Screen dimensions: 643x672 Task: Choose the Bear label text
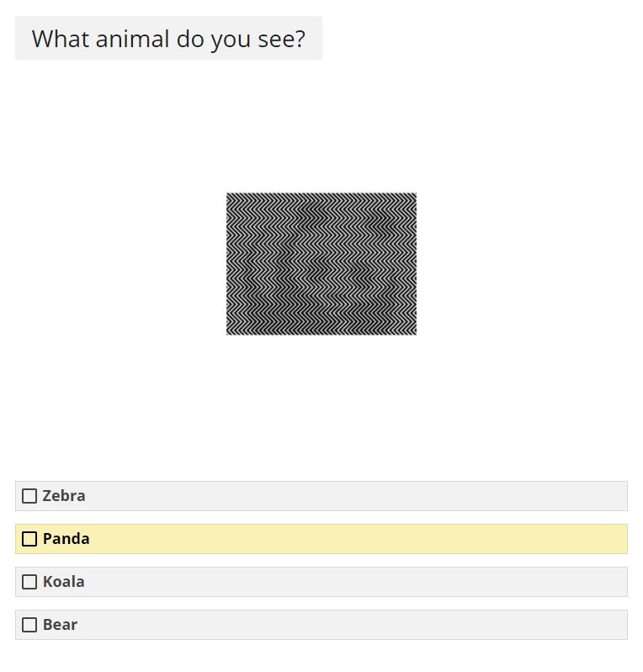point(60,625)
